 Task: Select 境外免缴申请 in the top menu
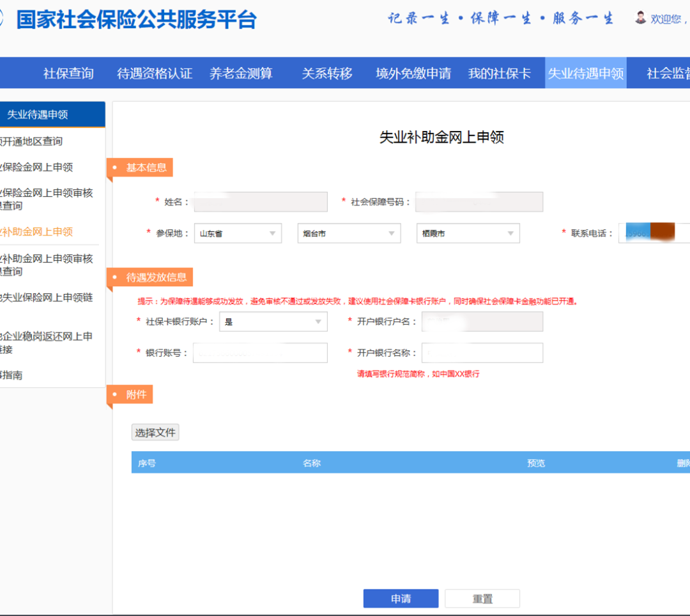(413, 73)
